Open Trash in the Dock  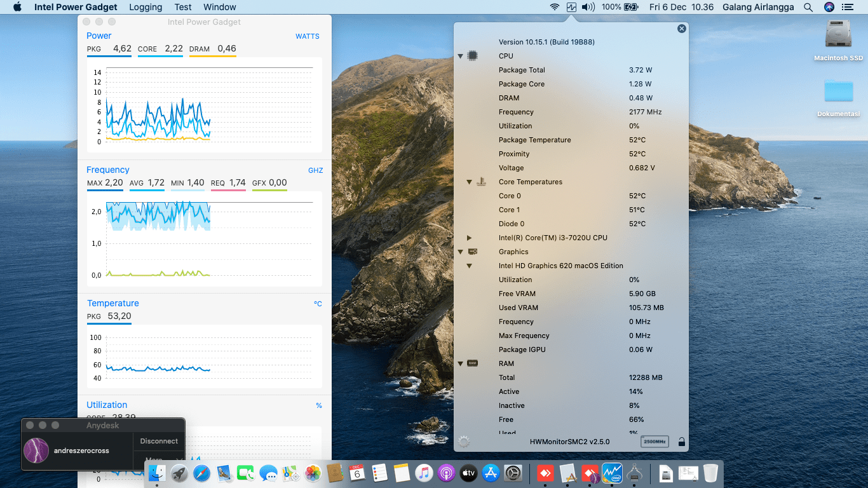[710, 473]
